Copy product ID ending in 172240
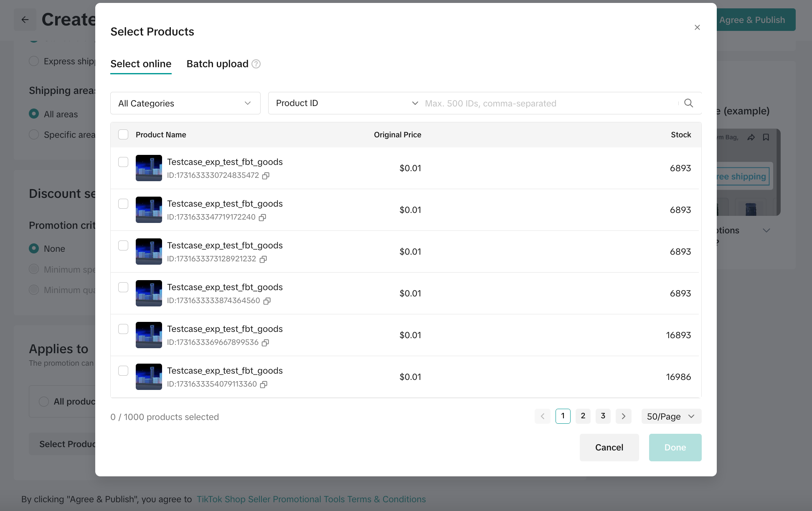The image size is (812, 511). (x=262, y=218)
